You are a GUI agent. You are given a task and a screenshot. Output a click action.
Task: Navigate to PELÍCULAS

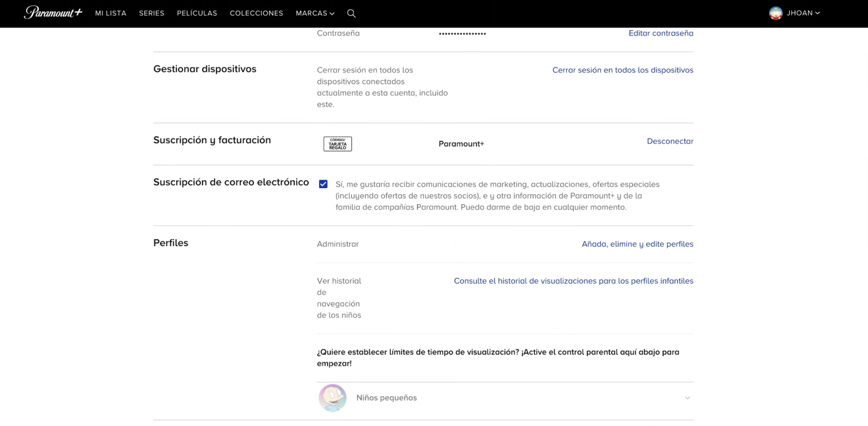click(x=197, y=14)
